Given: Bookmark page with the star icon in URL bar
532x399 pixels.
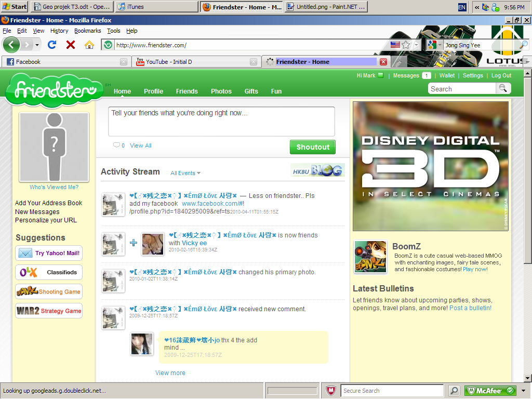Looking at the screenshot, I should (406, 45).
